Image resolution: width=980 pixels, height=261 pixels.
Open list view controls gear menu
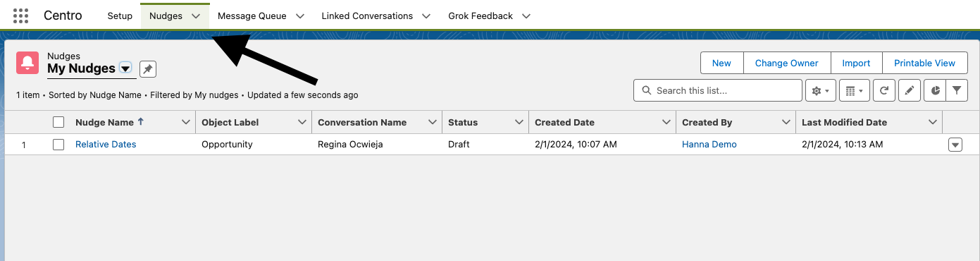[821, 90]
